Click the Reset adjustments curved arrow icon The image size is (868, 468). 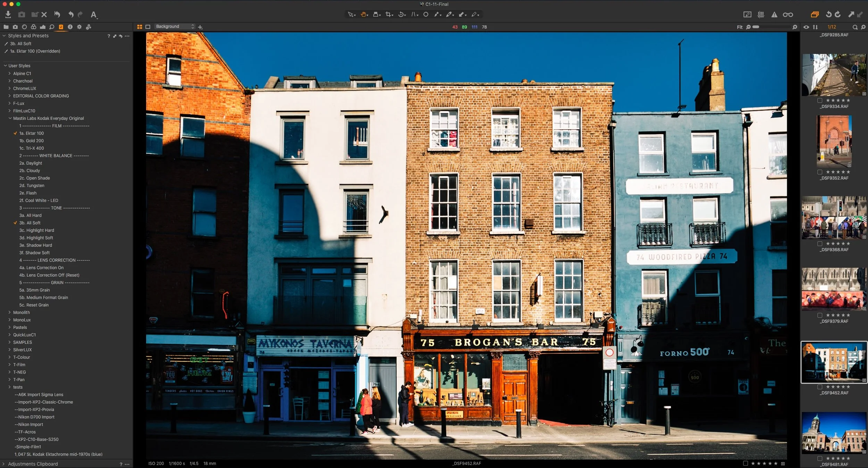[x=57, y=14]
